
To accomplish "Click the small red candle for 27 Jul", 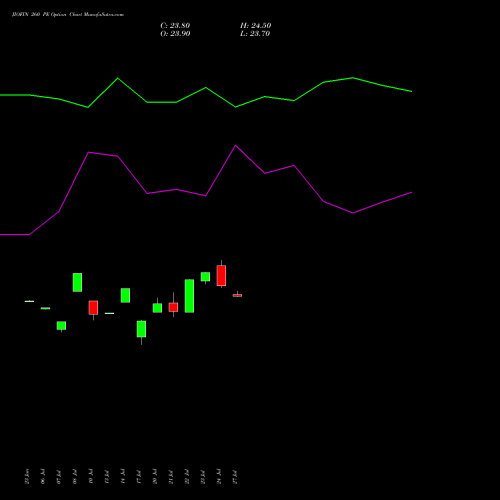I will pos(237,295).
